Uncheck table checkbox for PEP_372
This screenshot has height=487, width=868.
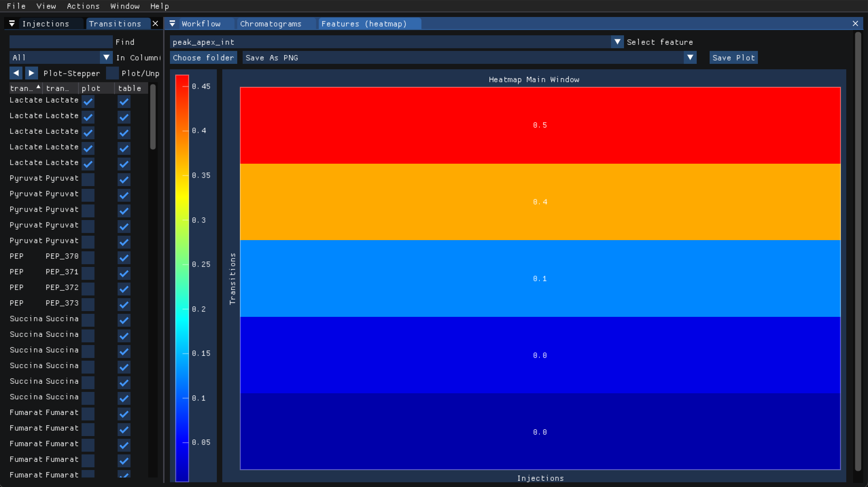[124, 289]
